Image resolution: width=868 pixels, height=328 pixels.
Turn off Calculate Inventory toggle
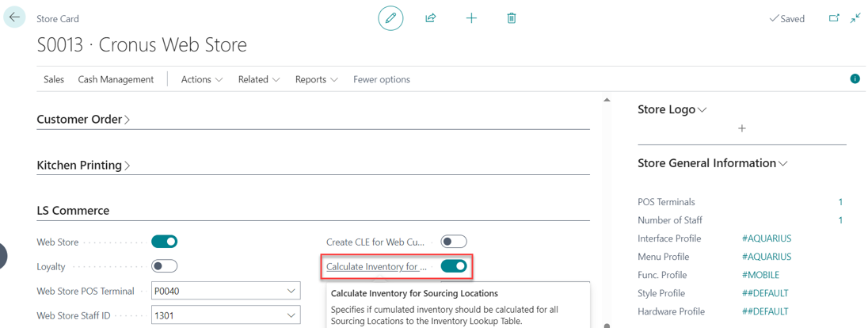click(x=454, y=266)
